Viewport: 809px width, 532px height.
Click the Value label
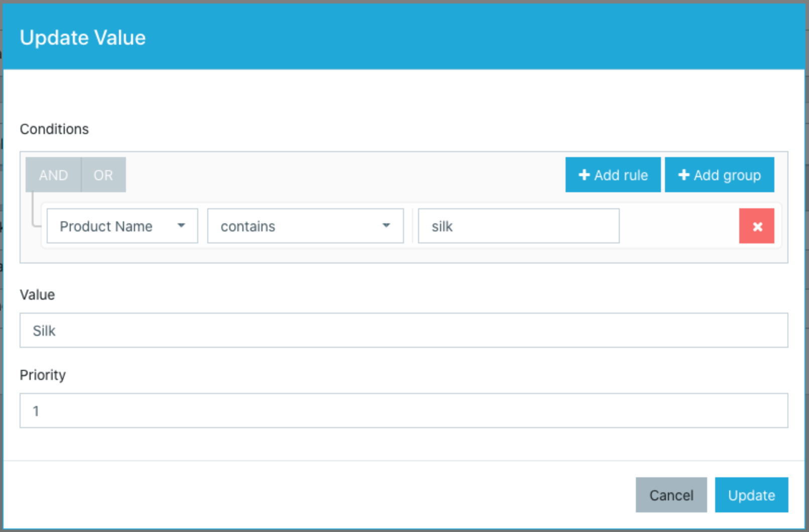(x=37, y=295)
